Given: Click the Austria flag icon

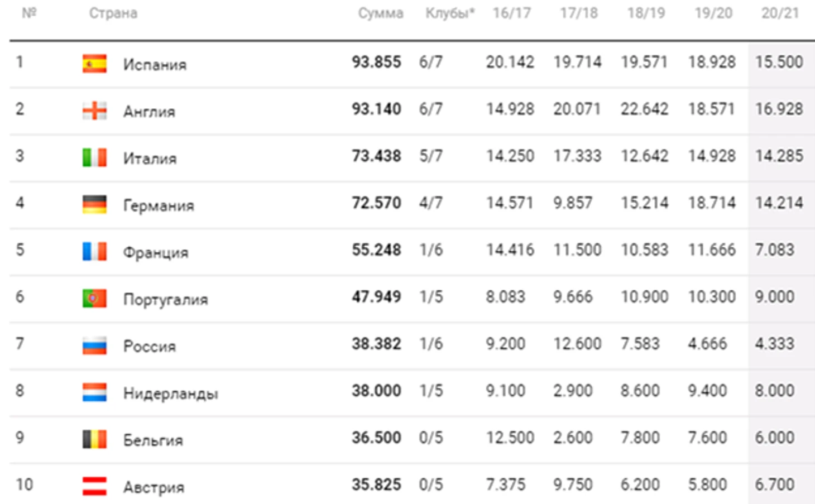Looking at the screenshot, I should 94,486.
